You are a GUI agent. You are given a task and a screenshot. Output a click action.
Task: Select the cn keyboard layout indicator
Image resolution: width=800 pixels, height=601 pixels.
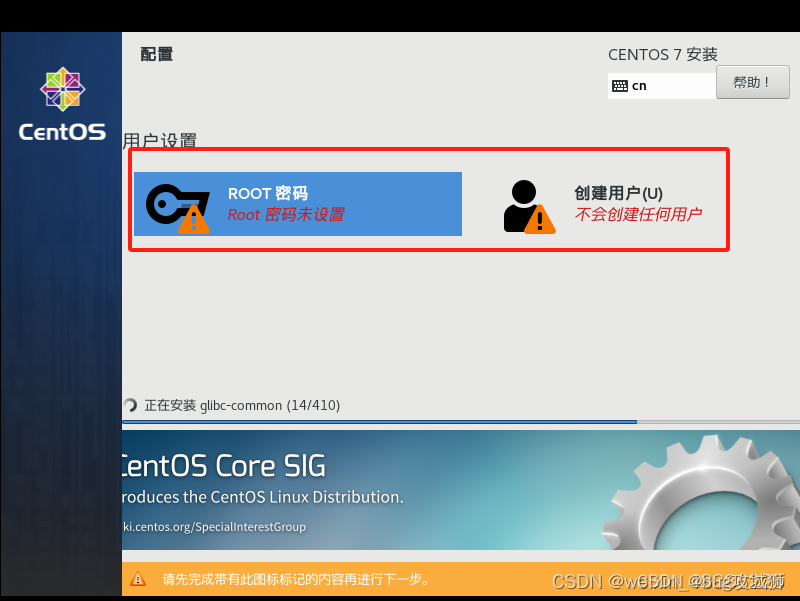coord(661,86)
